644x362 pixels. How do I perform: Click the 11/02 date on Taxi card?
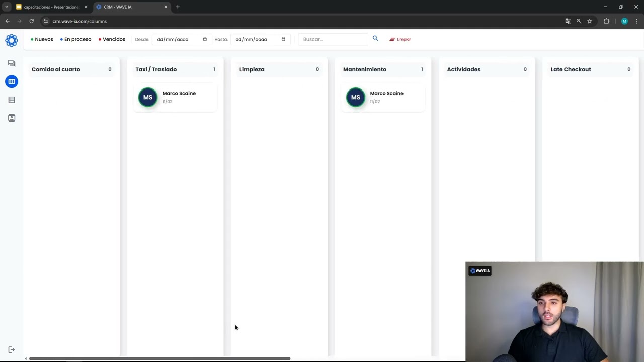pos(167,102)
